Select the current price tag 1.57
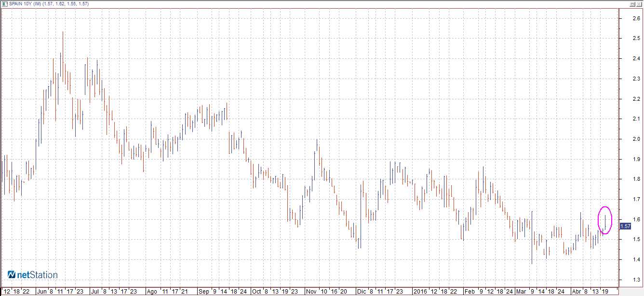The width and height of the screenshot is (644, 296). 626,226
